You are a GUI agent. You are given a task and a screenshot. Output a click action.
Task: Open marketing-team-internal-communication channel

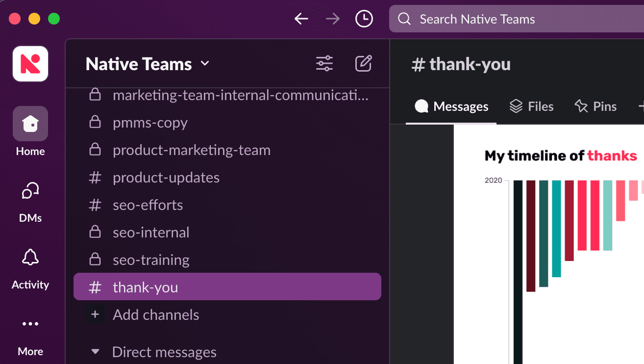click(227, 95)
